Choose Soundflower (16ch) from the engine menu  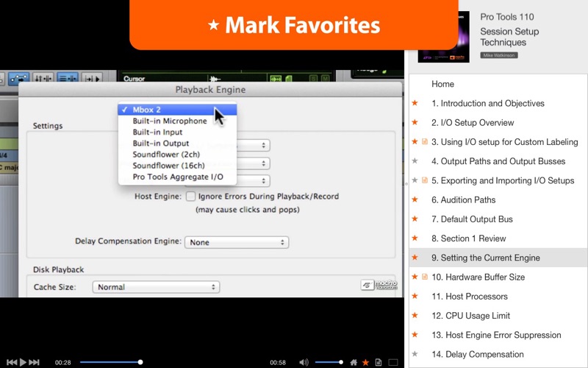tap(177, 166)
